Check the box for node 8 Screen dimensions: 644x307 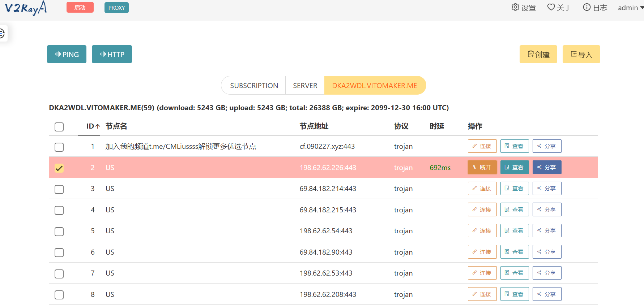coord(59,295)
